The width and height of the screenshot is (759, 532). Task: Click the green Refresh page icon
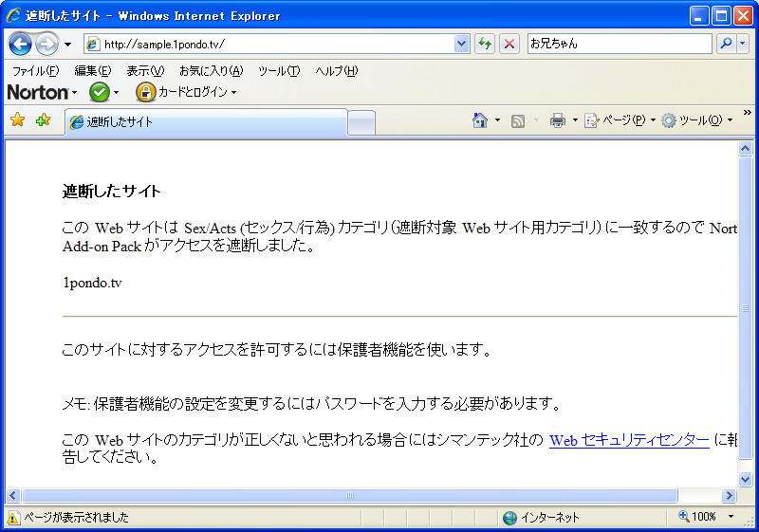coord(485,44)
